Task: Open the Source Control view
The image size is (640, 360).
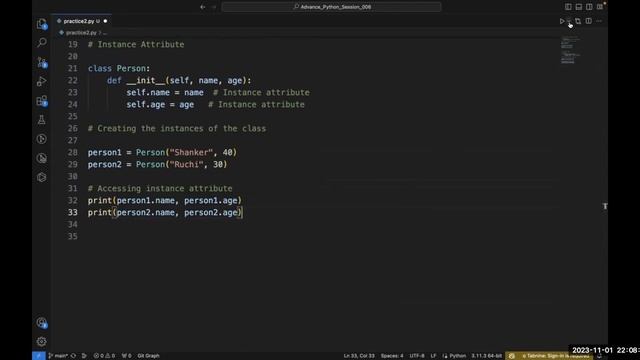Action: (42, 62)
